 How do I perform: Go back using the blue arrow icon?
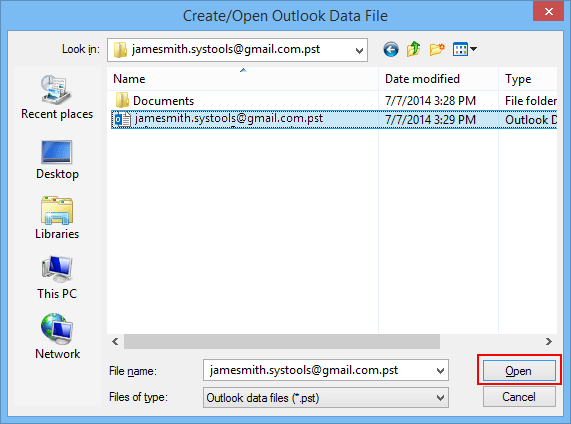click(391, 50)
